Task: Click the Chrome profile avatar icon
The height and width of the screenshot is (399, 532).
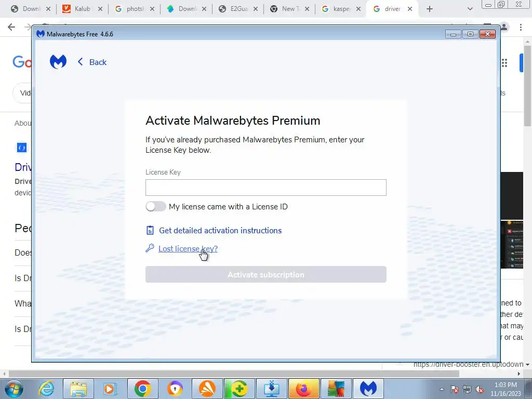Action: coord(504,27)
